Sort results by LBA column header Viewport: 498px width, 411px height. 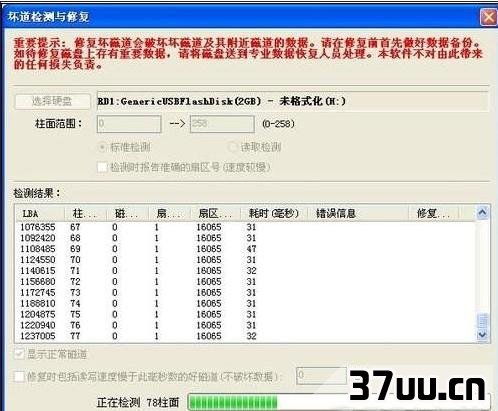pos(40,213)
